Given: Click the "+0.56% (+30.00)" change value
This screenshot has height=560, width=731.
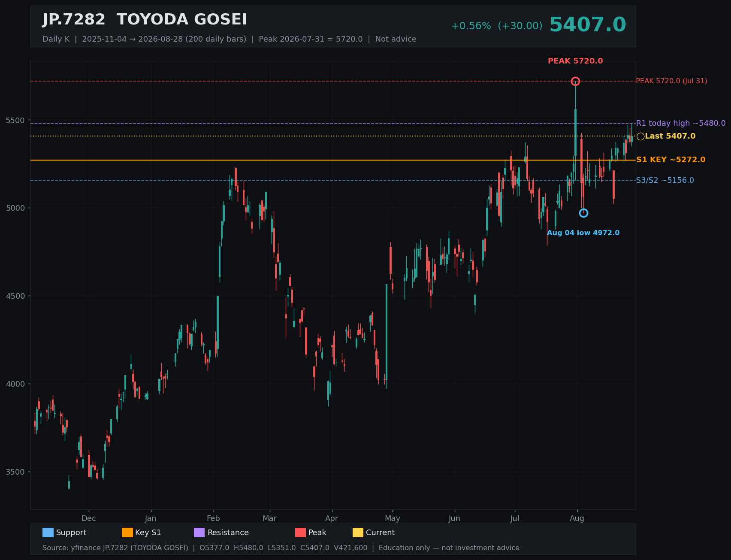Looking at the screenshot, I should click(496, 26).
